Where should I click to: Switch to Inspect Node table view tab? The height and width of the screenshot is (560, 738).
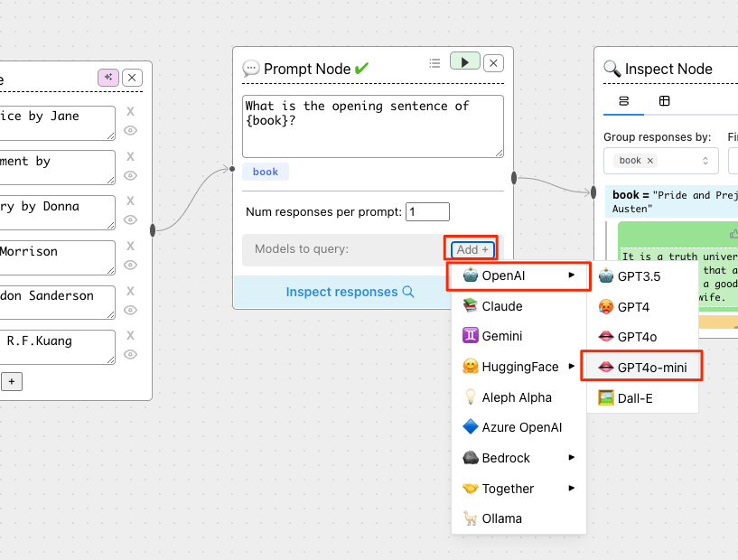[664, 101]
